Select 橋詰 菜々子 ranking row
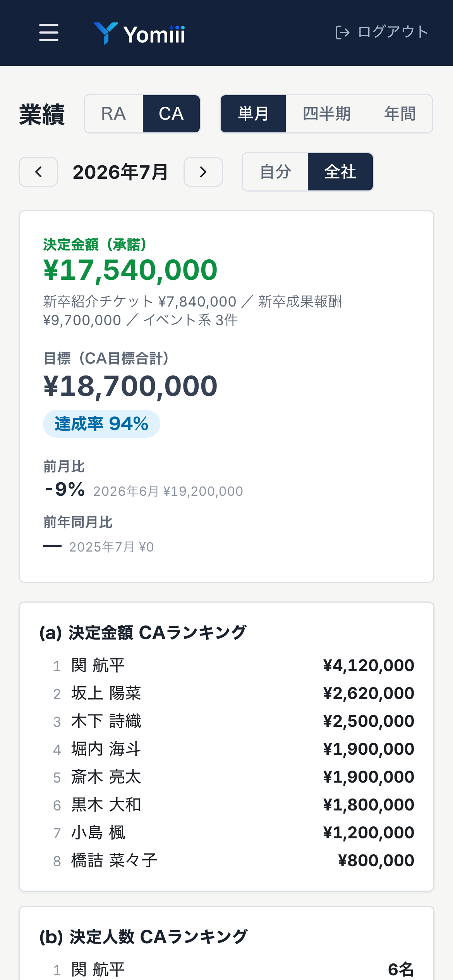 coord(226,861)
